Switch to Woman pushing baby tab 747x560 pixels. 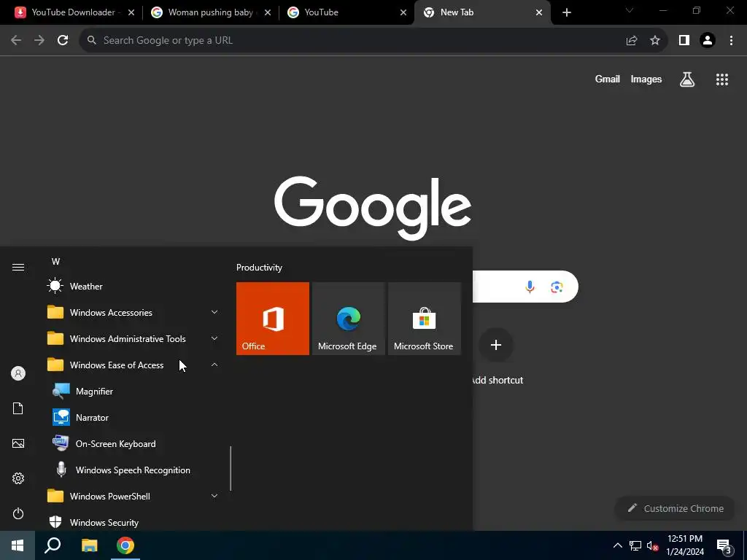(209, 12)
